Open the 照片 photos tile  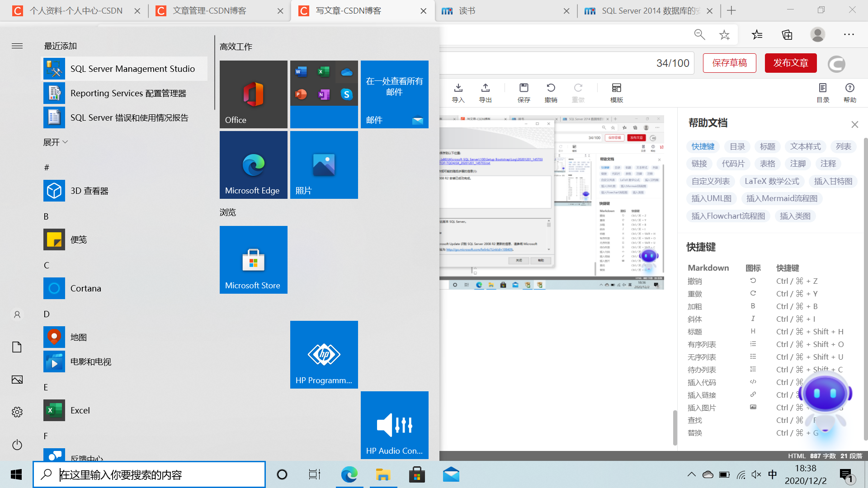tap(324, 165)
